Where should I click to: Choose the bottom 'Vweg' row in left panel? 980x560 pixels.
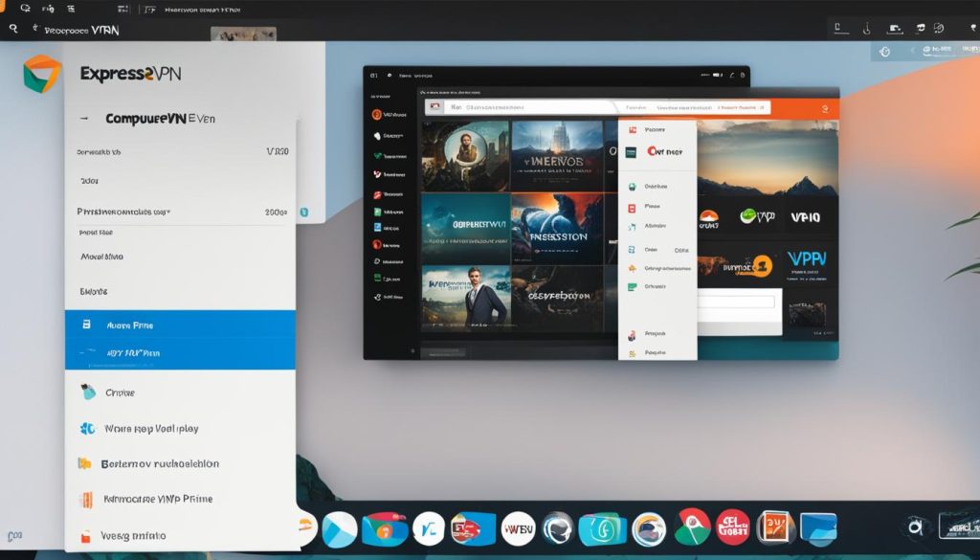click(180, 536)
